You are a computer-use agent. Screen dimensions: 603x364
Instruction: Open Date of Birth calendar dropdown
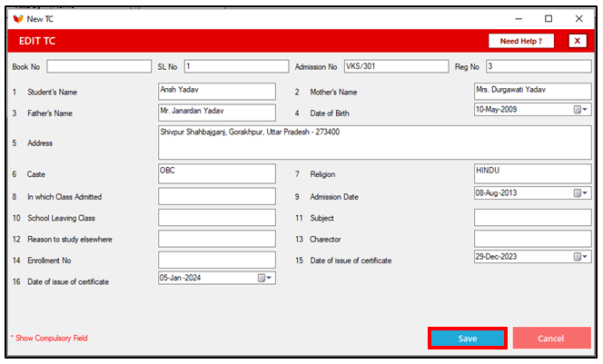point(580,110)
